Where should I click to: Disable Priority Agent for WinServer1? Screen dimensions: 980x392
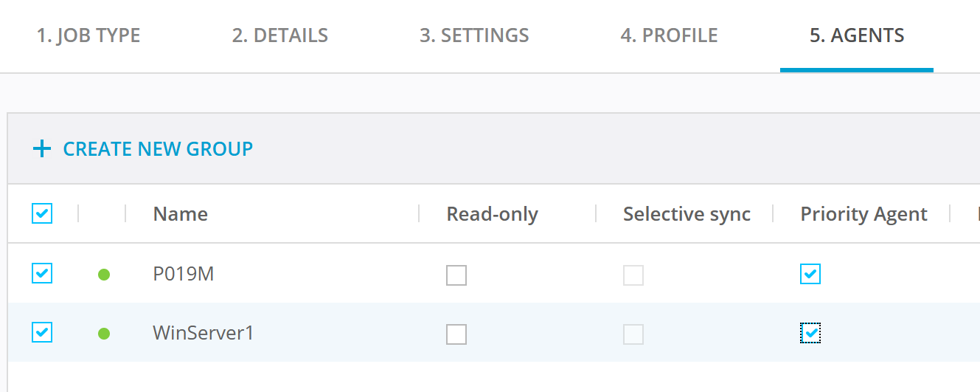coord(810,334)
